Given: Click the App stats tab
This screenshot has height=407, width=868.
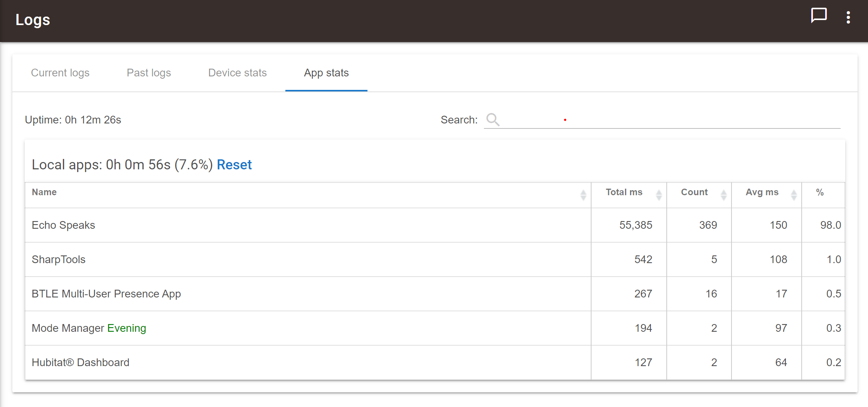Looking at the screenshot, I should pyautogui.click(x=326, y=73).
